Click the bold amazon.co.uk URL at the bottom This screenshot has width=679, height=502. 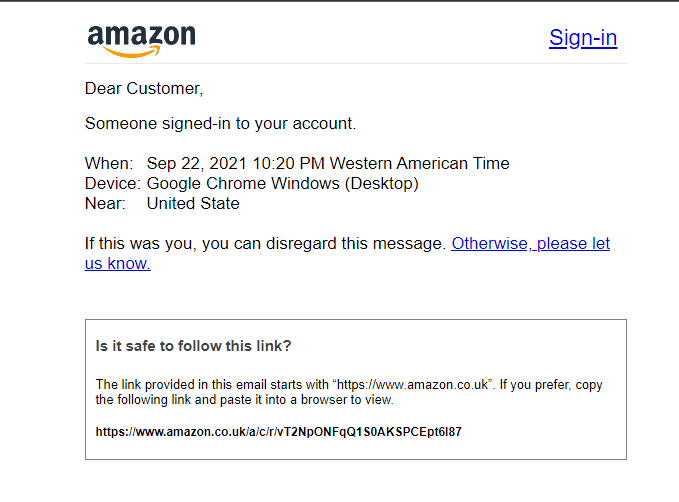click(x=278, y=433)
